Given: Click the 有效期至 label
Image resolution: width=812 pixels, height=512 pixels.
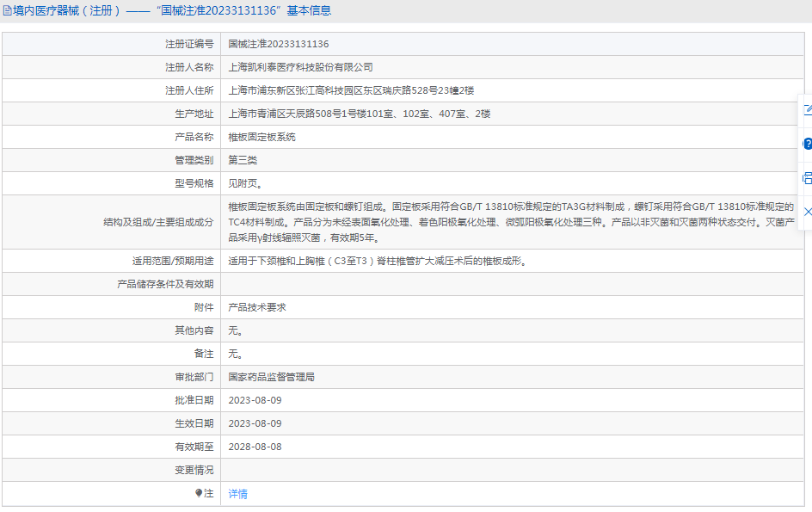Looking at the screenshot, I should coord(194,447).
